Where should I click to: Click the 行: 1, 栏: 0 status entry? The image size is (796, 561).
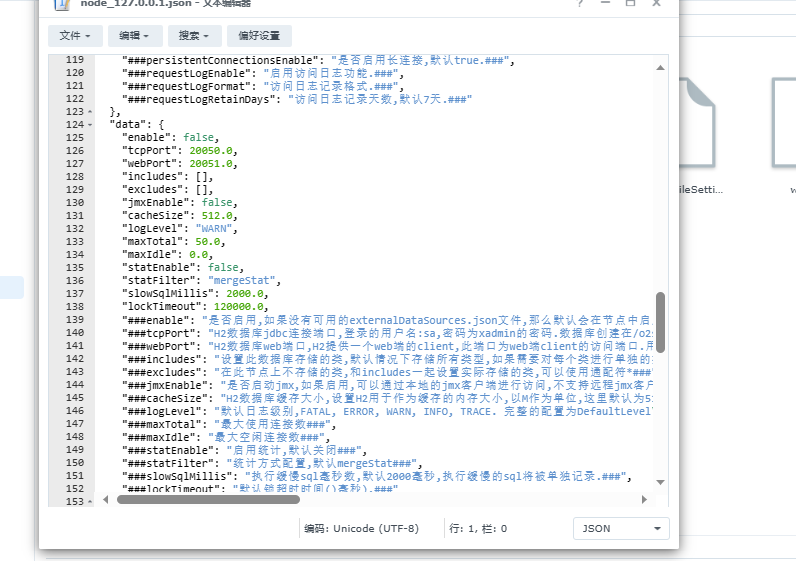478,529
